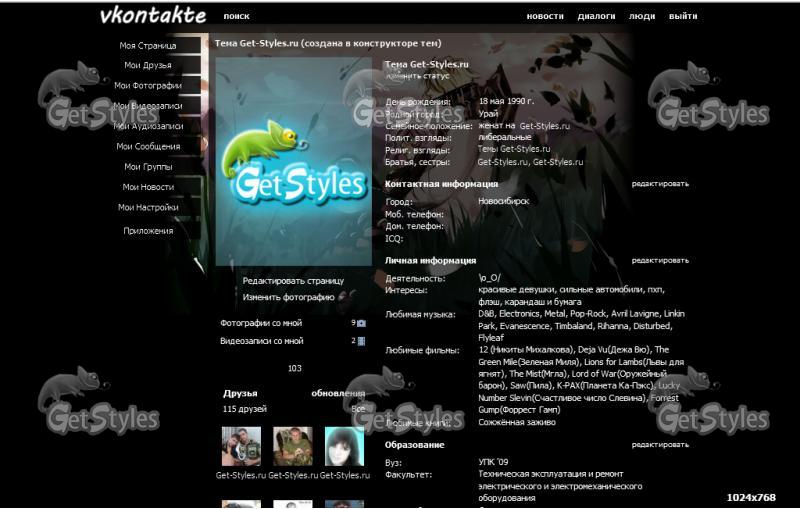
Task: Click the GetStyles profile photo
Action: click(294, 162)
